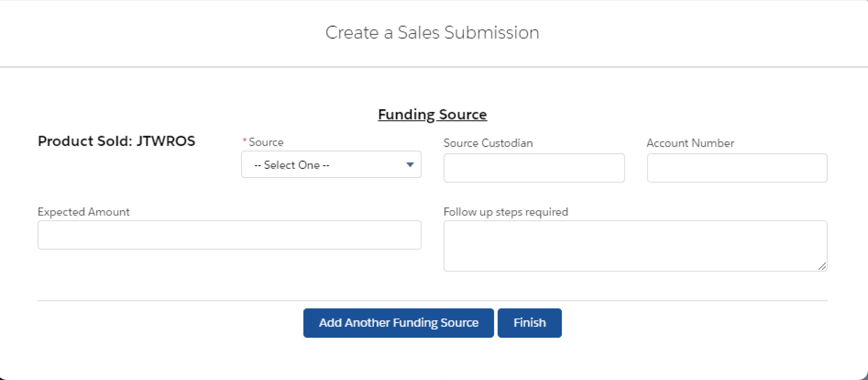Select the Product Sold: JTWROS text

click(117, 141)
